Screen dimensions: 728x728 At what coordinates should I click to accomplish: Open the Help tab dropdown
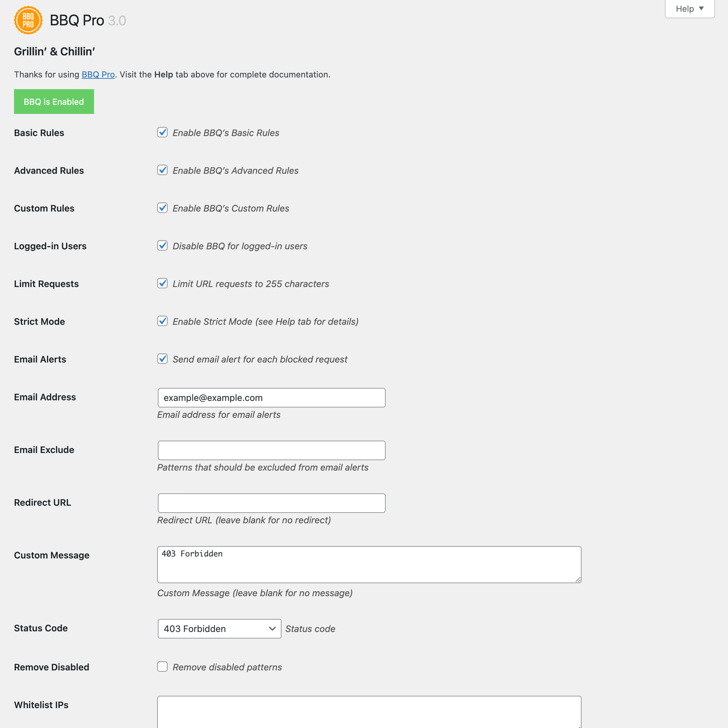(689, 9)
